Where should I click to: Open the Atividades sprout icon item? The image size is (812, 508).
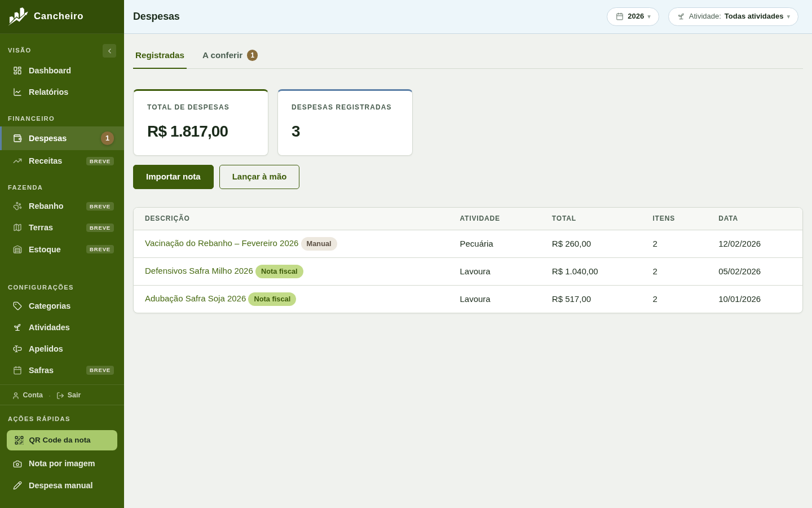point(17,327)
